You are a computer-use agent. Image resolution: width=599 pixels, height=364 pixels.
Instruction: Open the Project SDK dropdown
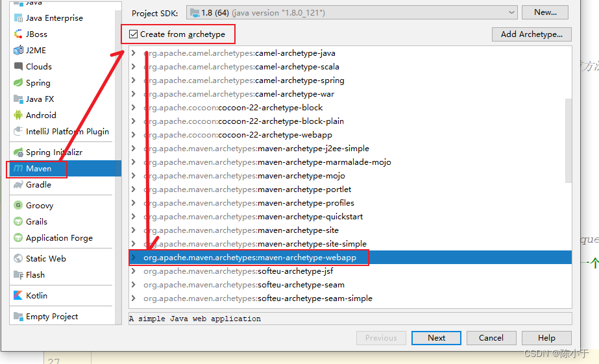(511, 12)
